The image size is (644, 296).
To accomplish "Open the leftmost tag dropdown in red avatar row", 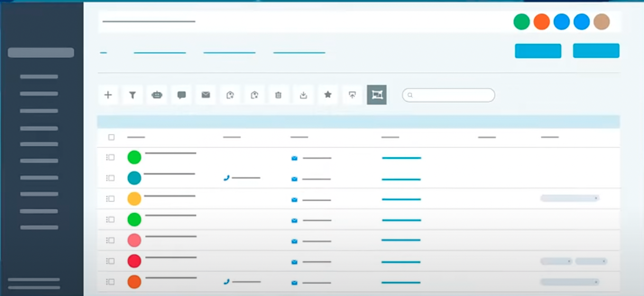I will [556, 261].
